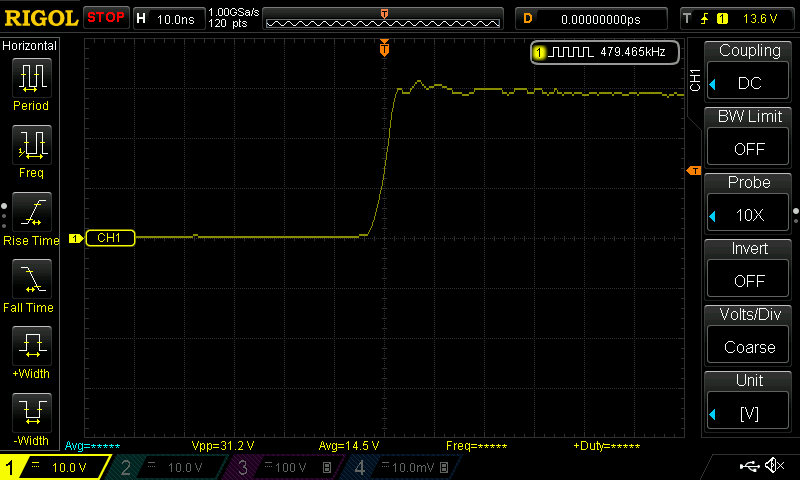Open the Coupling DC setting
Screen dimensions: 800x480
(x=748, y=81)
